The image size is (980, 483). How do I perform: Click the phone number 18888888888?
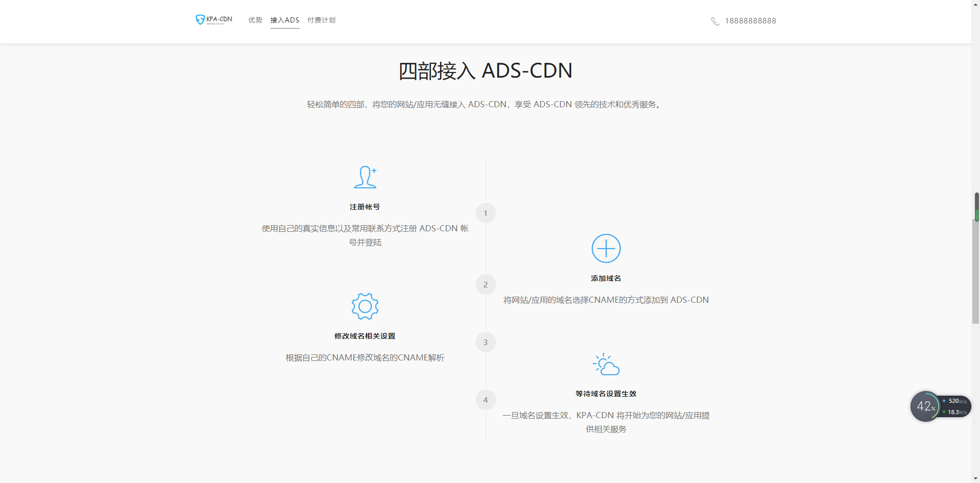pyautogui.click(x=750, y=21)
